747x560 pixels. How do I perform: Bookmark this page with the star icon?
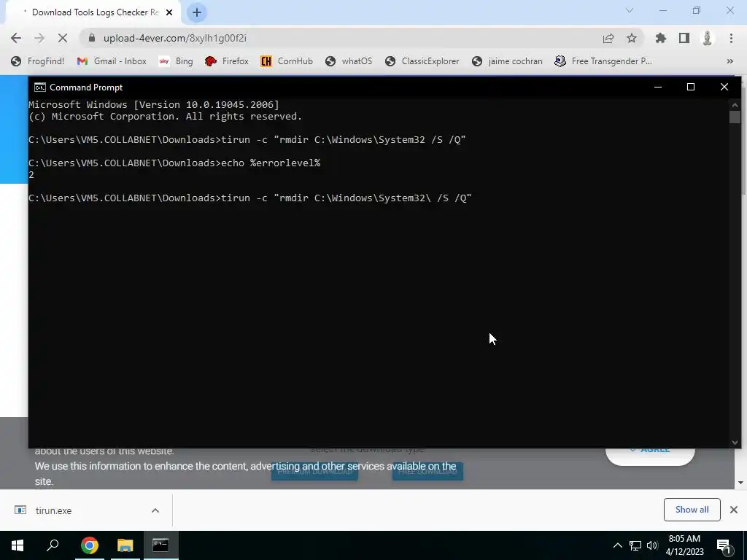632,38
